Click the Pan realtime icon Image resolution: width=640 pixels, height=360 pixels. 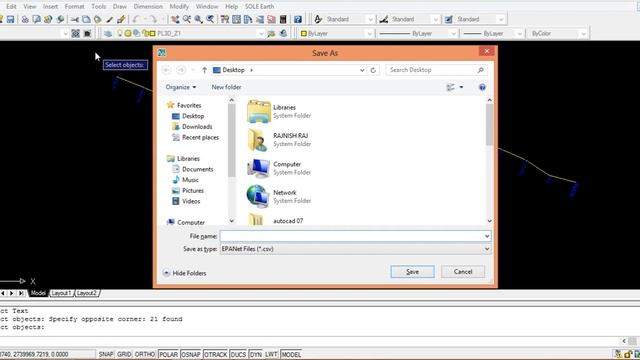click(x=175, y=19)
